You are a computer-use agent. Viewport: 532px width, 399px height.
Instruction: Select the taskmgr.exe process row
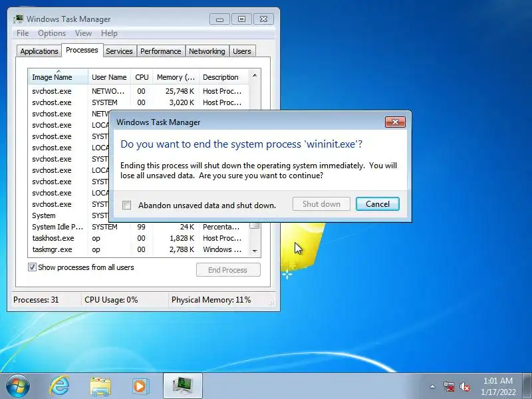click(138, 249)
